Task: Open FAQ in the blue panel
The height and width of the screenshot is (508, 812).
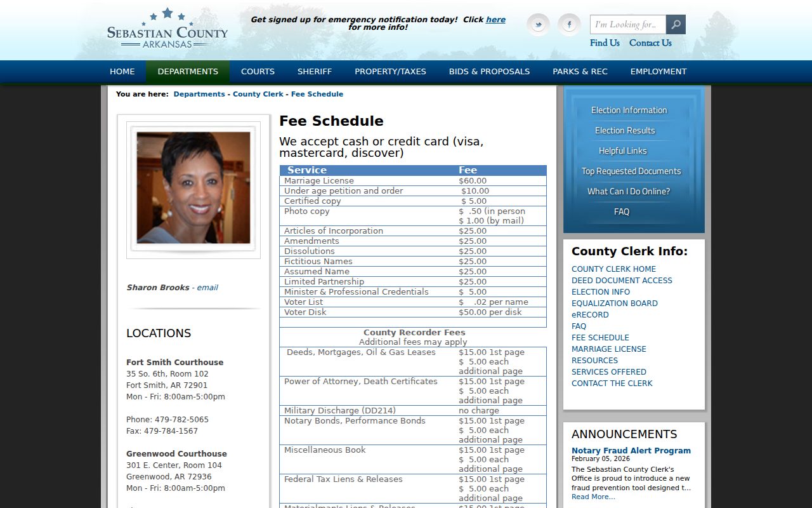Action: pos(622,212)
